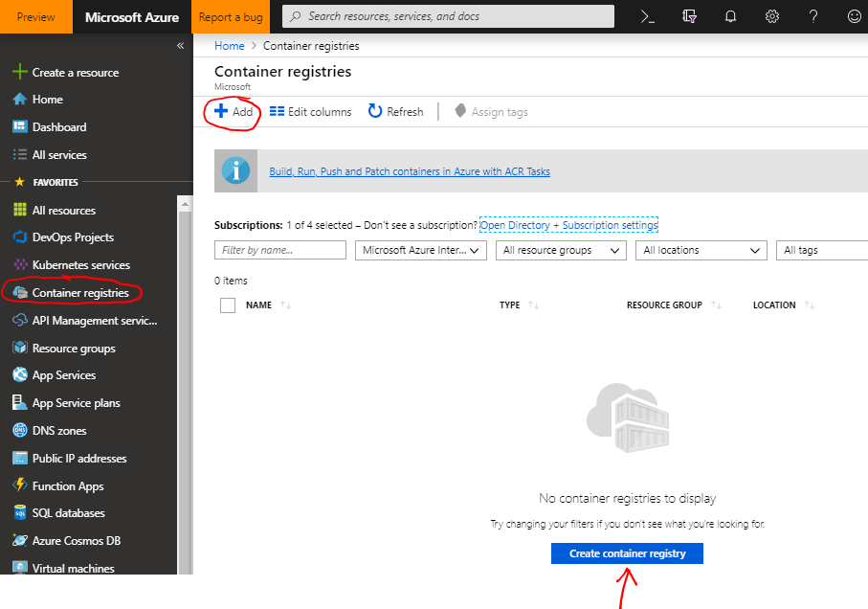Sort by the TYPE column
The height and width of the screenshot is (609, 868).
(519, 305)
